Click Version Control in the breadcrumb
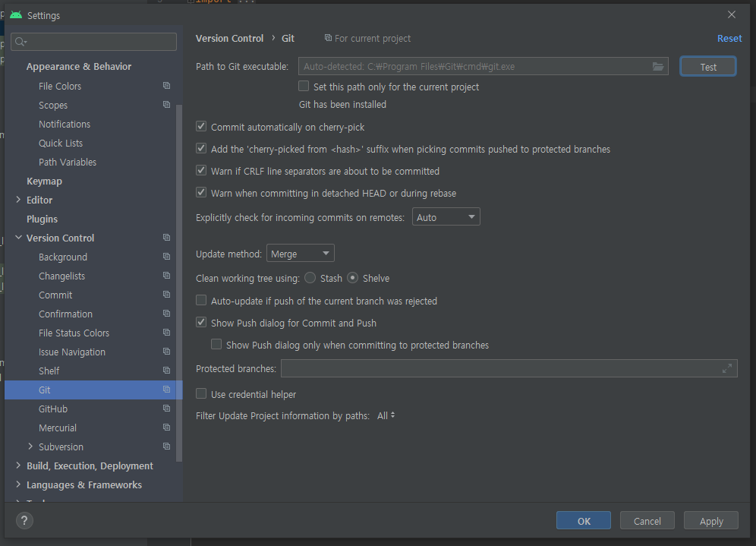756x546 pixels. click(x=229, y=38)
